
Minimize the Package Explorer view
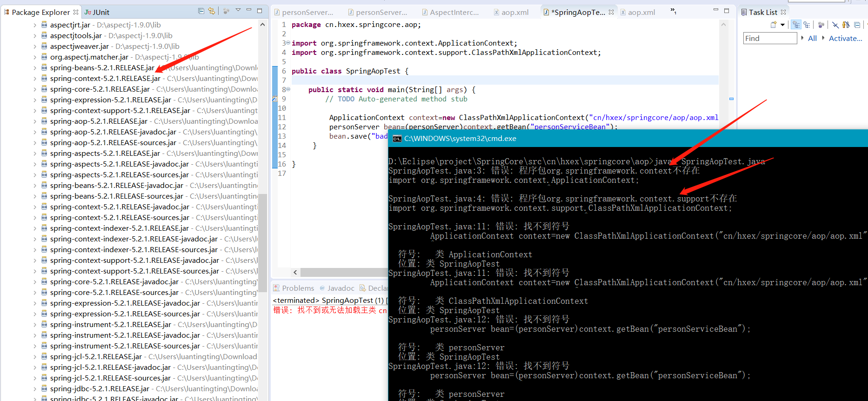[x=249, y=10]
